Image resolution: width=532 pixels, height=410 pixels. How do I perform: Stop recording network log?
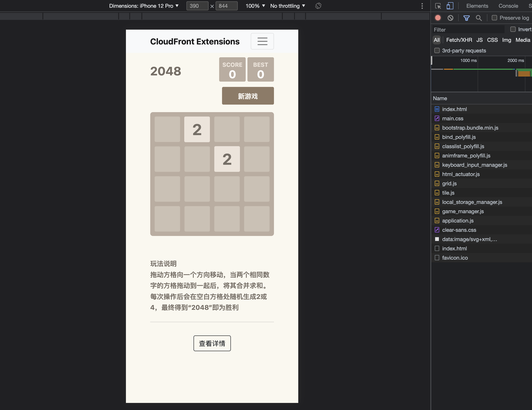pyautogui.click(x=438, y=18)
